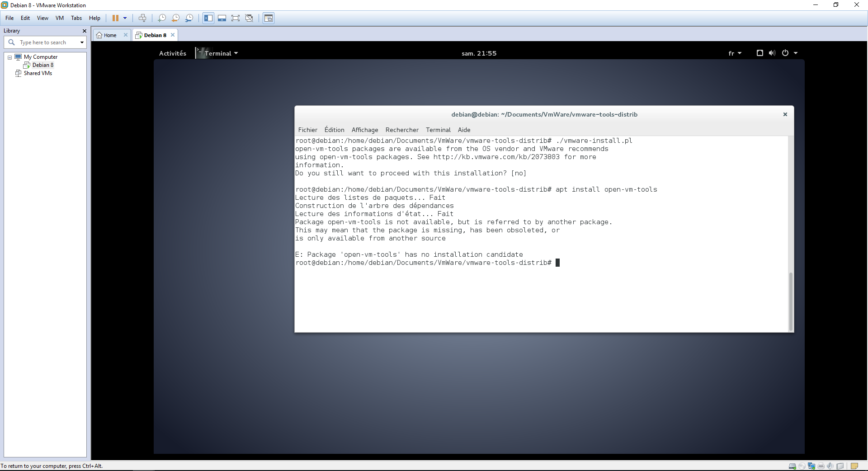Toggle the thumbnail bar display
The image size is (868, 471).
point(222,18)
